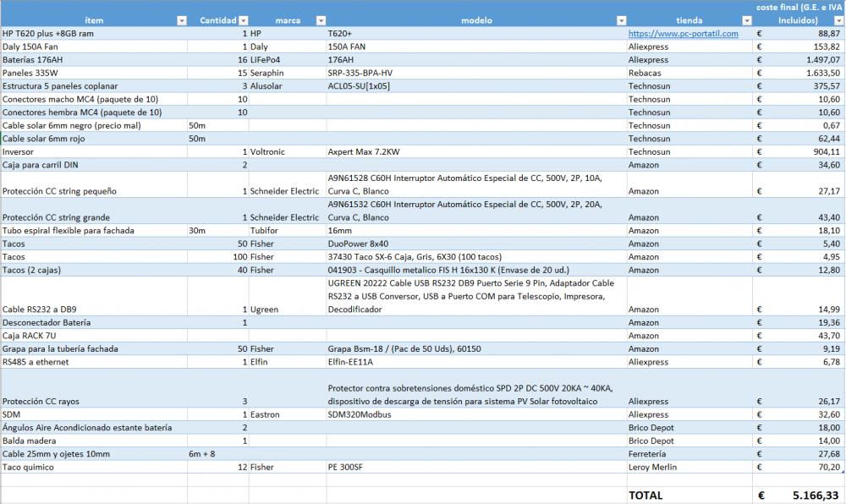Select the 'HP T620 plus +8GB ram' cell

click(95, 34)
